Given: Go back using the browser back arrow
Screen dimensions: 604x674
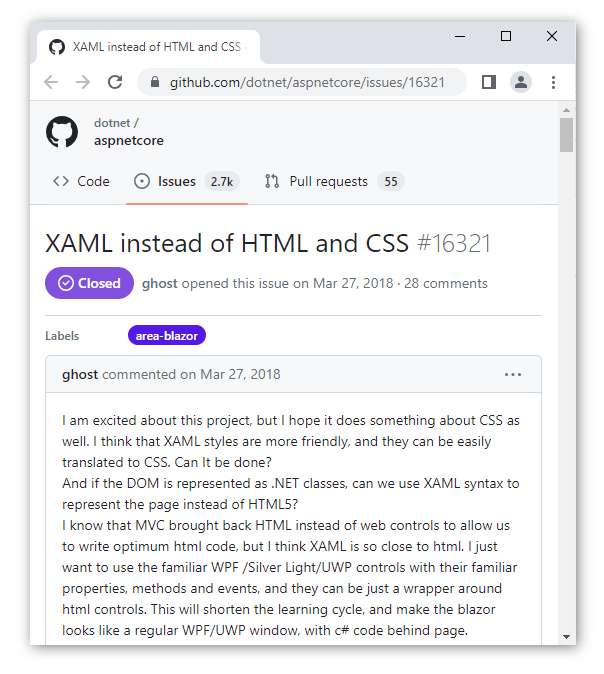Looking at the screenshot, I should click(51, 82).
